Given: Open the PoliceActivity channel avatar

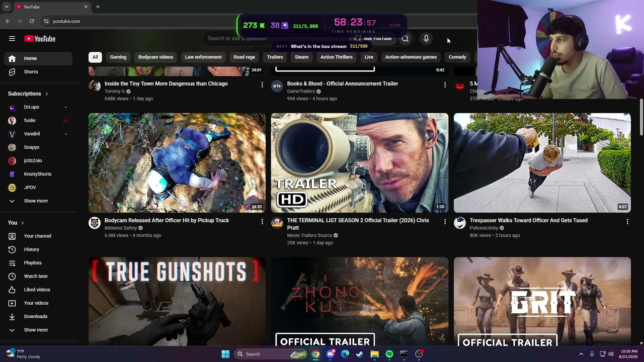Looking at the screenshot, I should pyautogui.click(x=460, y=223).
